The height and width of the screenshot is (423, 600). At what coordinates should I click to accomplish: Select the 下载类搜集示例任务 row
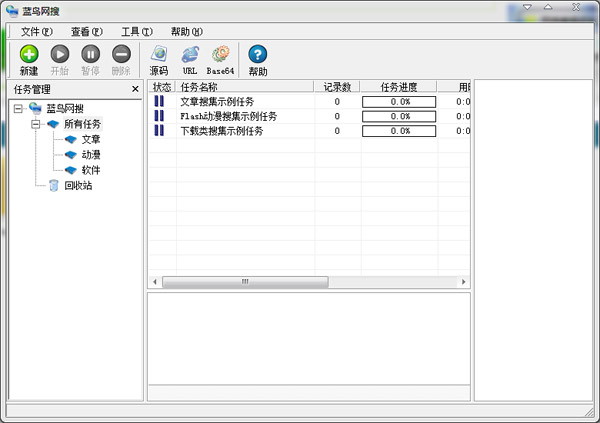[x=309, y=131]
